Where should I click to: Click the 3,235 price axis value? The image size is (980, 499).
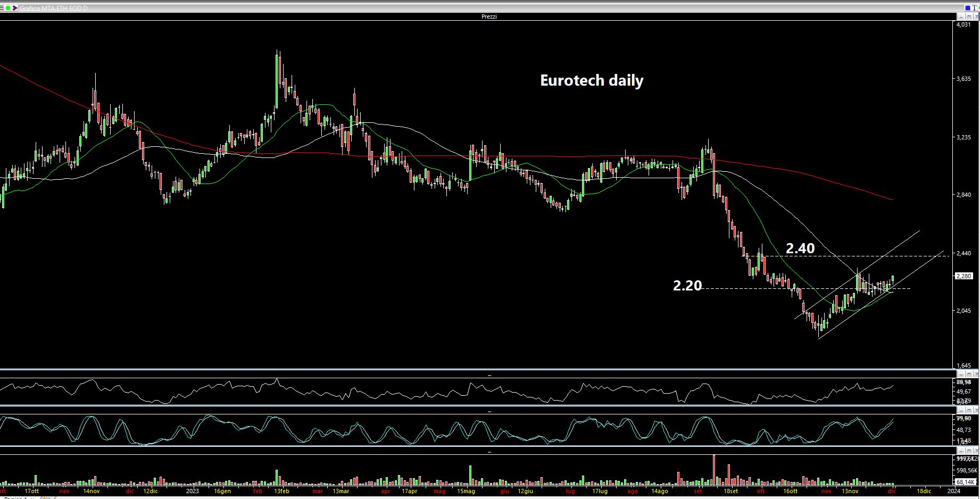964,137
